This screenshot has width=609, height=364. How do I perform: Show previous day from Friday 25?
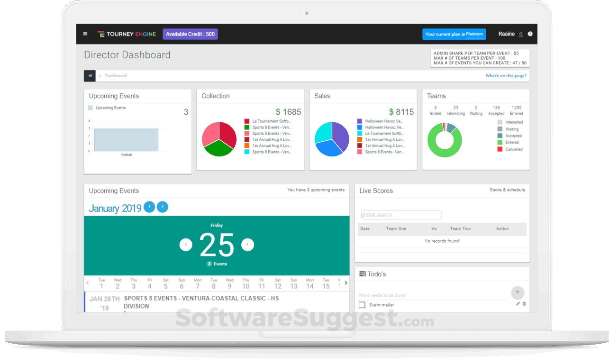[x=186, y=245]
